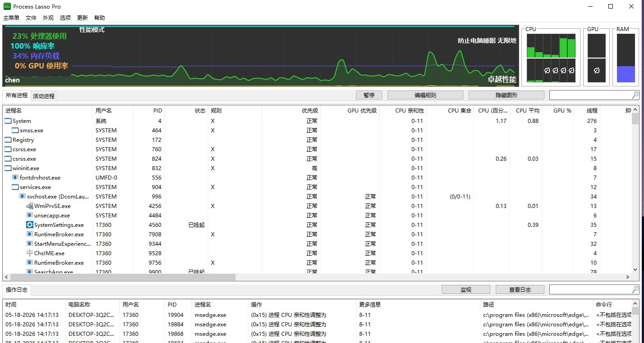Click the leaf icon in the GPU meter
644x343 pixels.
coord(597,71)
